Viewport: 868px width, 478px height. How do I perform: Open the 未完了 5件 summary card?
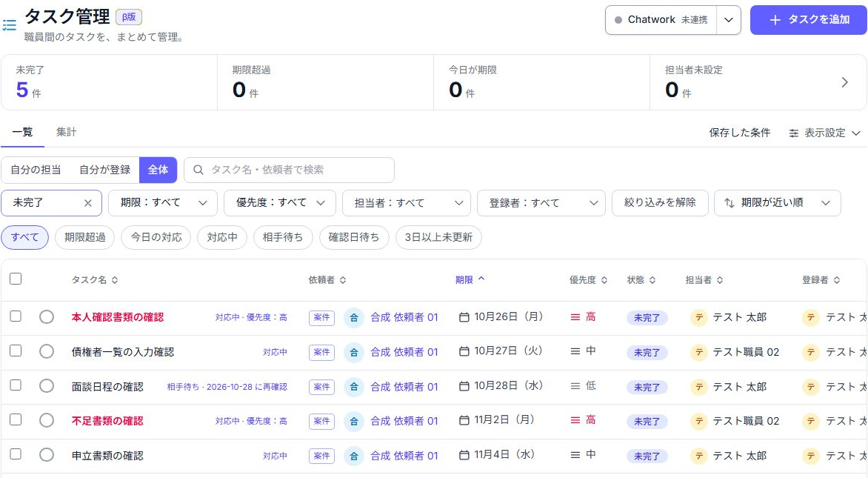click(x=109, y=82)
